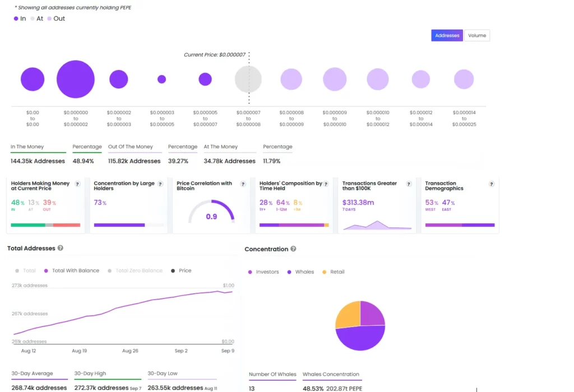Switch to the Volume view
Image resolution: width=574 pixels, height=392 pixels.
coord(477,35)
